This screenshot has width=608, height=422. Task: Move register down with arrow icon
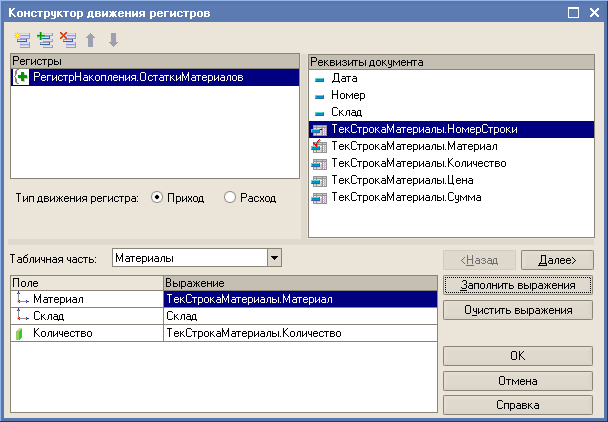113,40
